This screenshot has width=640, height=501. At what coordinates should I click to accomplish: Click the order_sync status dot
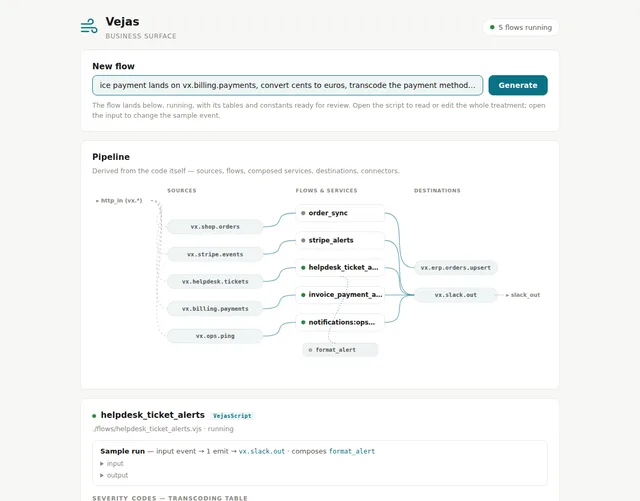(303, 213)
